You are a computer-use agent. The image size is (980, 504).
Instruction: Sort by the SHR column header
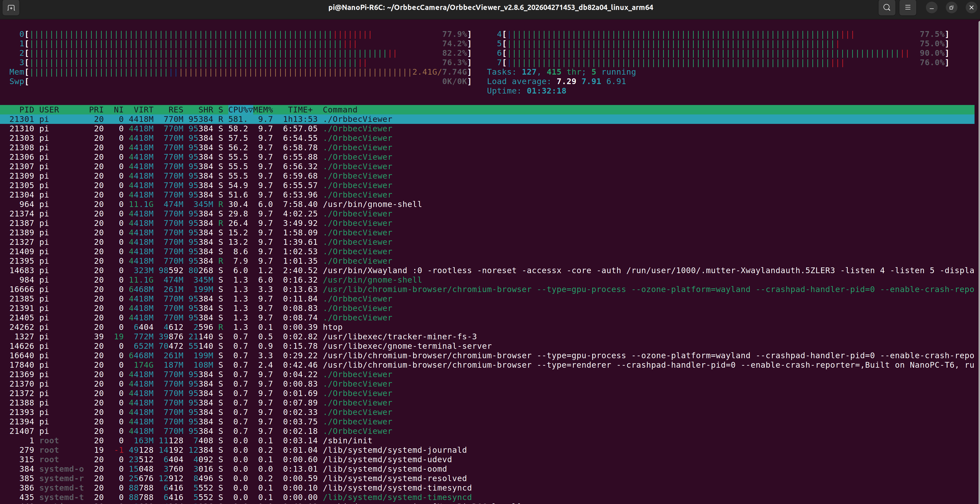pyautogui.click(x=206, y=110)
